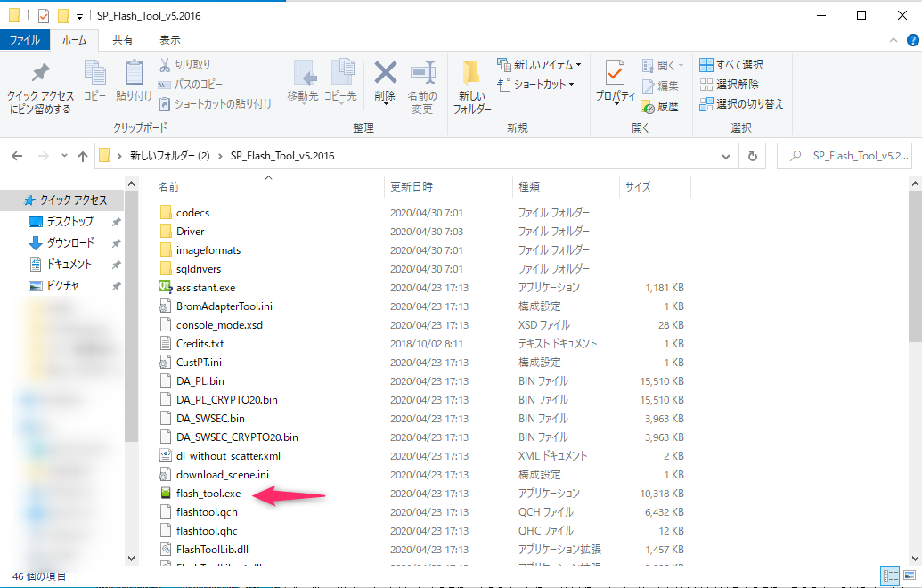Click Select none in ribbon
Viewport: 922px width, 588px height.
tap(729, 84)
